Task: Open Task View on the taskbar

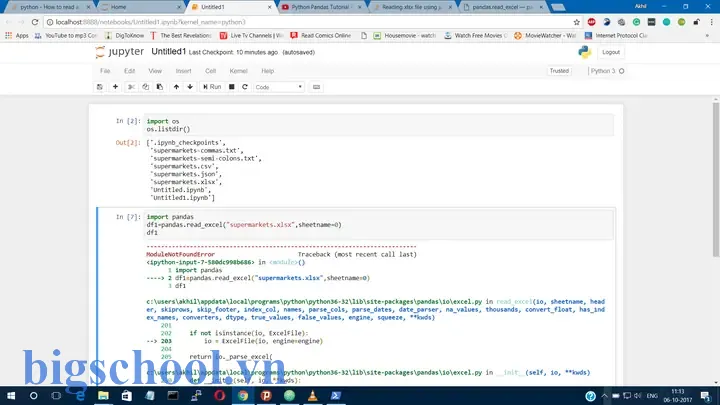Action: pos(56,395)
